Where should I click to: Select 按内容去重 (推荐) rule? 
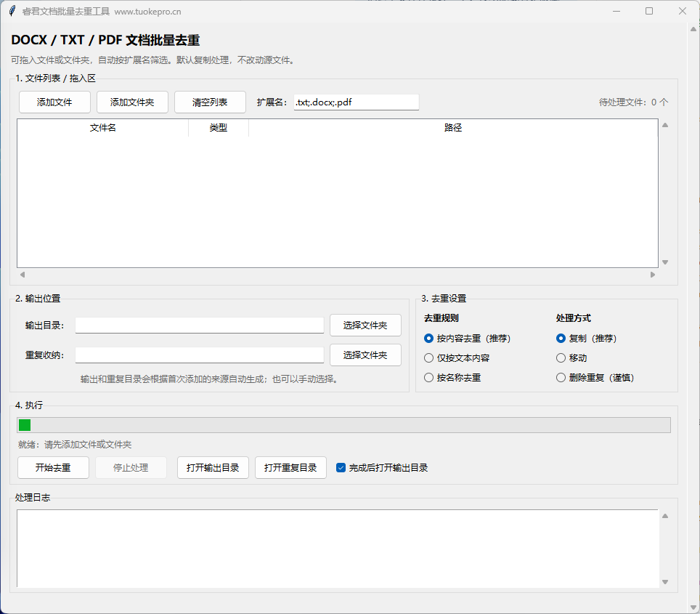point(467,339)
